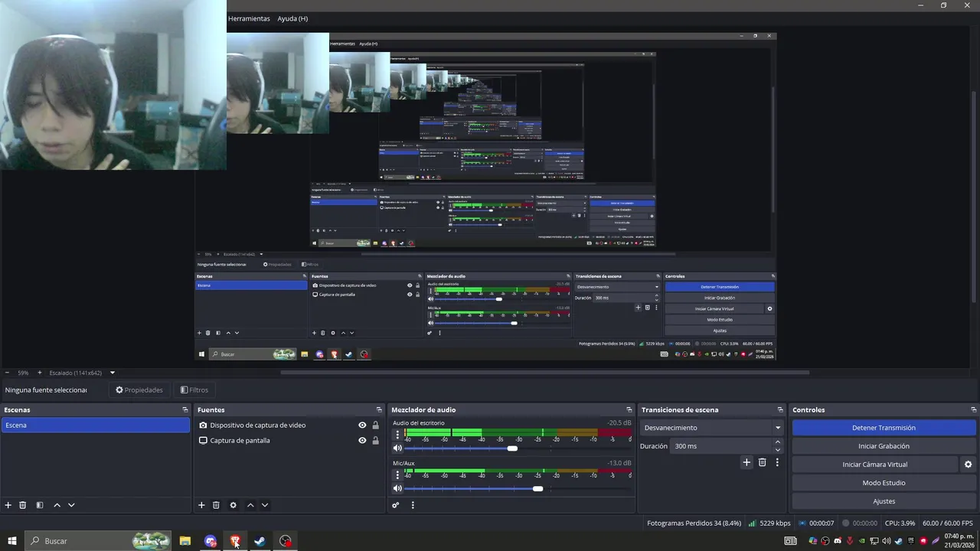Screen dimensions: 980x551
Task: Undock the Mezclador de audio panel
Action: [x=629, y=410]
